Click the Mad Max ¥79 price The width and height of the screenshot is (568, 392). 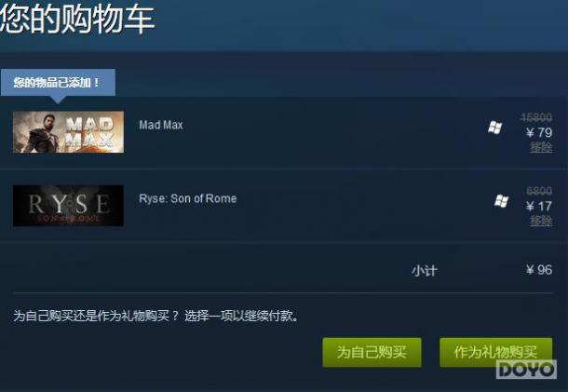click(x=539, y=132)
